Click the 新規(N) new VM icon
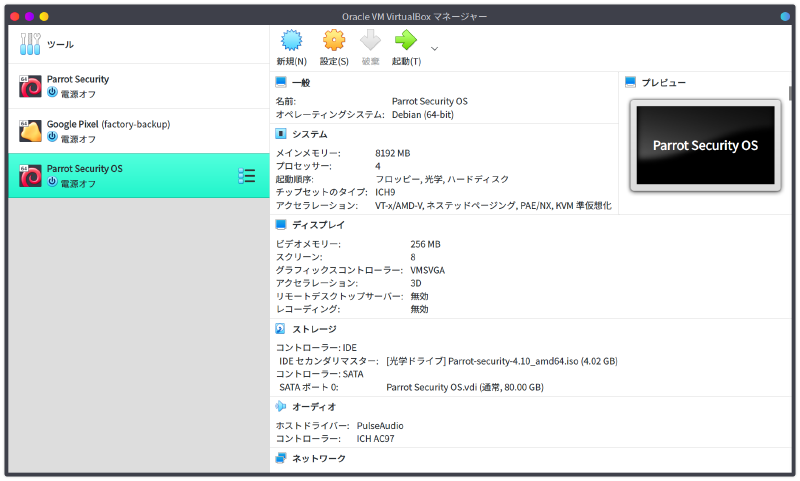Viewport: 800px width, 481px height. 291,41
